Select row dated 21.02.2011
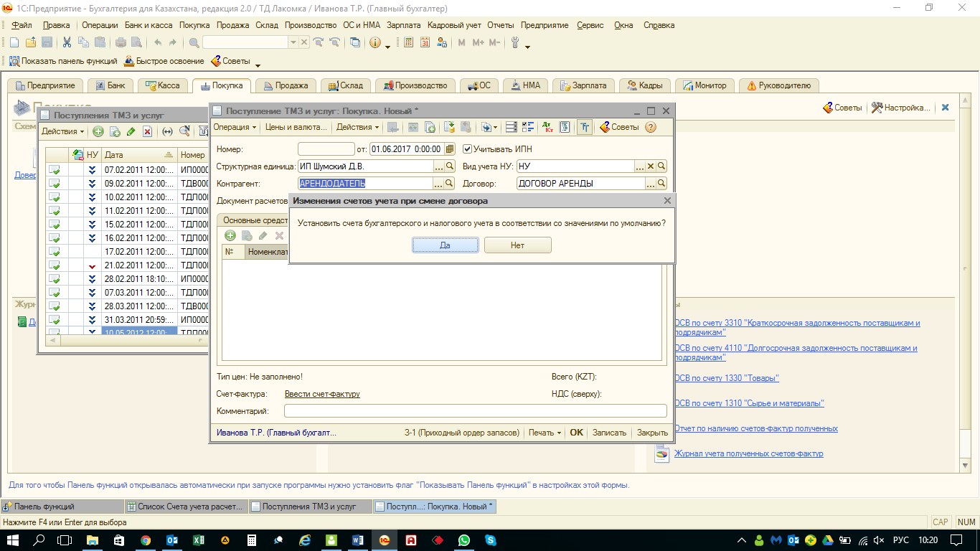The width and height of the screenshot is (980, 551). coord(127,265)
